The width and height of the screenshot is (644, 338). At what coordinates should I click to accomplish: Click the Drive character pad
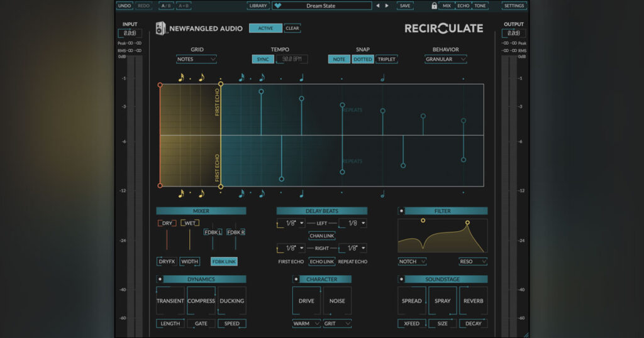click(306, 301)
